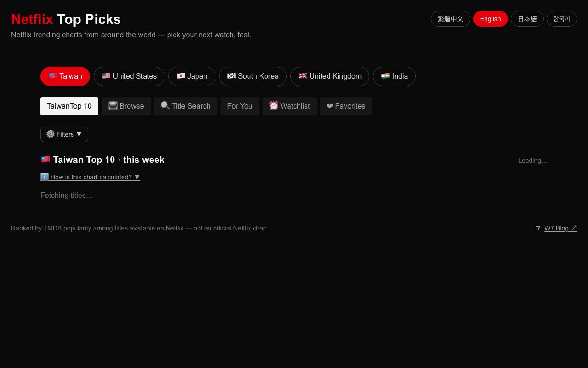Click the Netflix Top Picks title

pos(66,19)
